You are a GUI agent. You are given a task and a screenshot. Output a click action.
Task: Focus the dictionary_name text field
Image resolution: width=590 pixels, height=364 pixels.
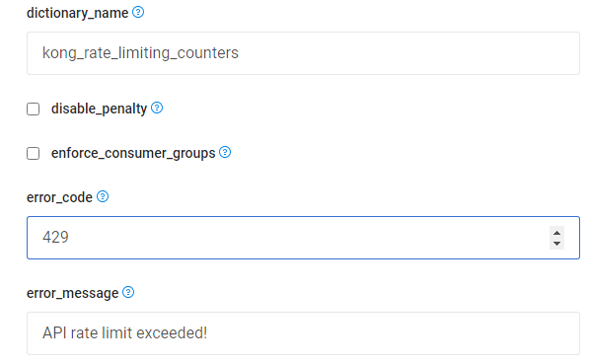[303, 53]
